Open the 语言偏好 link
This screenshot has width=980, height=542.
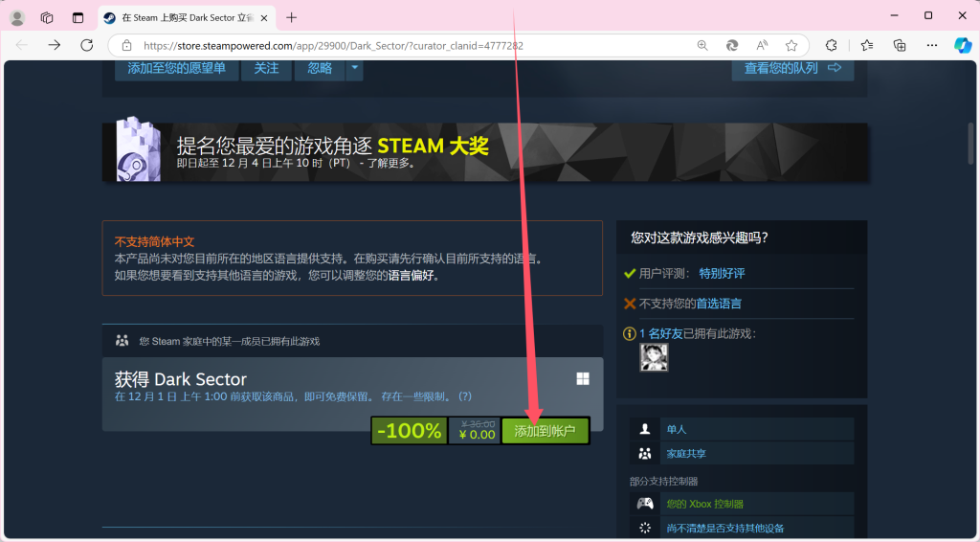point(411,276)
